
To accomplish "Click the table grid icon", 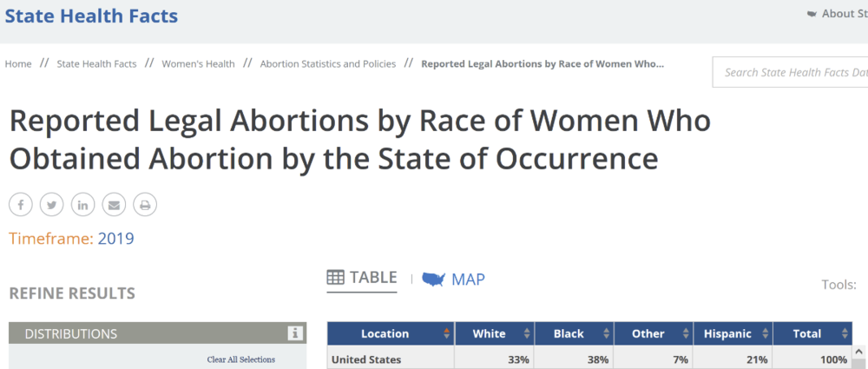I will 336,278.
